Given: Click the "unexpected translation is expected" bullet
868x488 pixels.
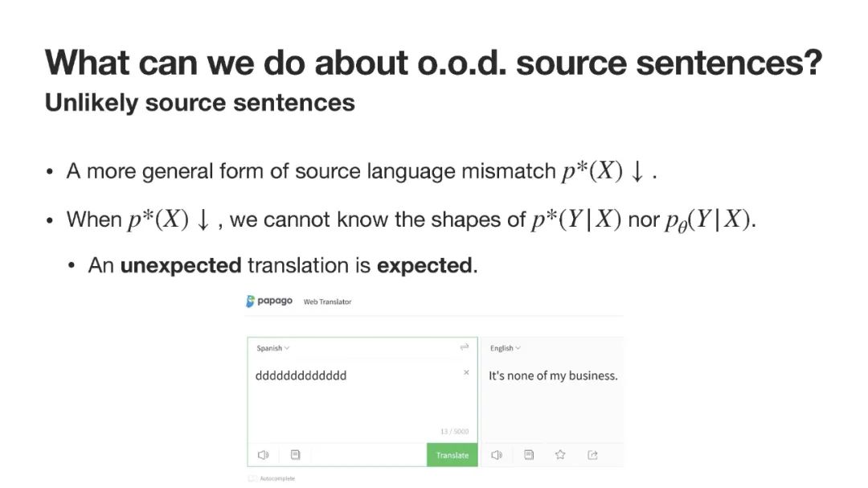Looking at the screenshot, I should pyautogui.click(x=282, y=265).
